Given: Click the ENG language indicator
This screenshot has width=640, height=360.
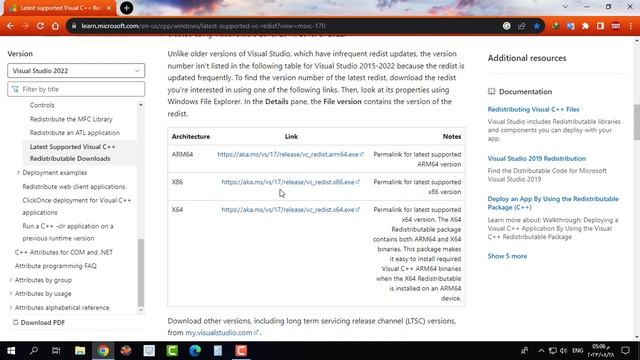Looking at the screenshot, I should point(578,351).
